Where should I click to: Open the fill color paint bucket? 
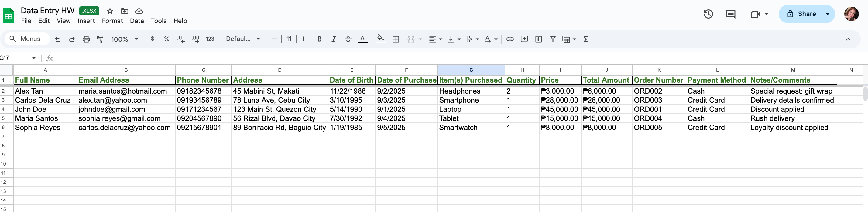coord(380,39)
